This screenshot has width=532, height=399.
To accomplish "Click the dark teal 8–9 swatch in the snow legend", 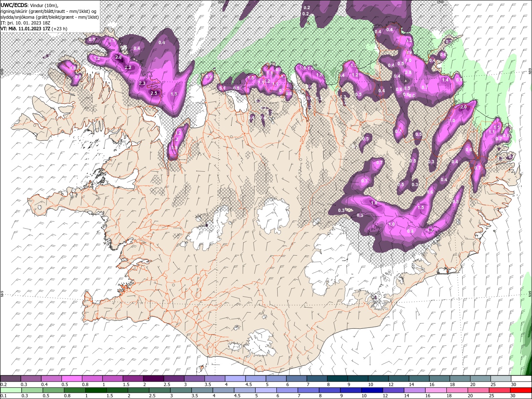I will click(337, 379).
